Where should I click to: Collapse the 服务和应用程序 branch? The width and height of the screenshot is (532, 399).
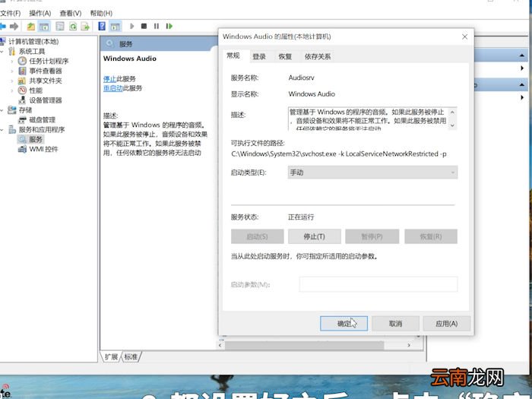pos(2,130)
